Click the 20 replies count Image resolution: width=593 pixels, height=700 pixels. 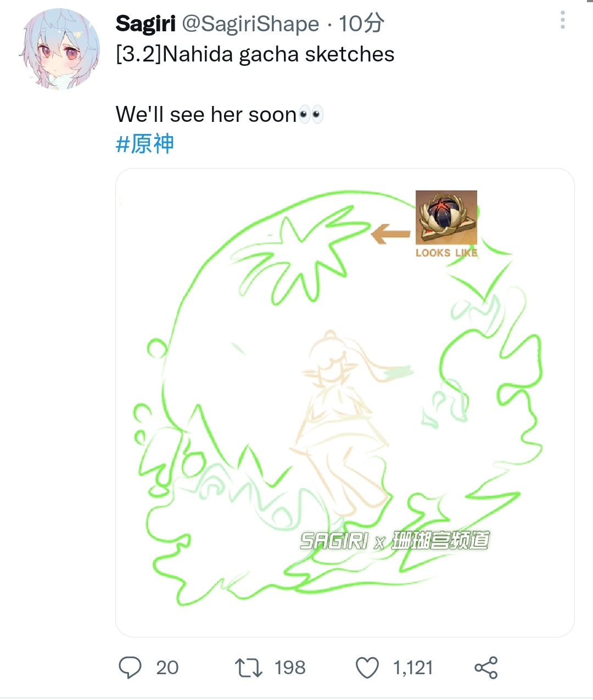[x=167, y=668]
